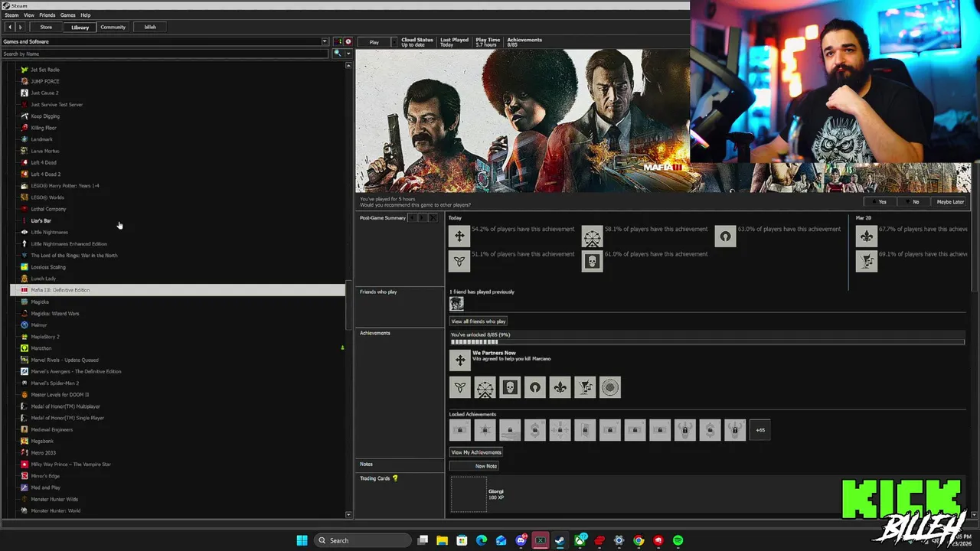Open the View menu
Image resolution: width=980 pixels, height=551 pixels.
(29, 15)
